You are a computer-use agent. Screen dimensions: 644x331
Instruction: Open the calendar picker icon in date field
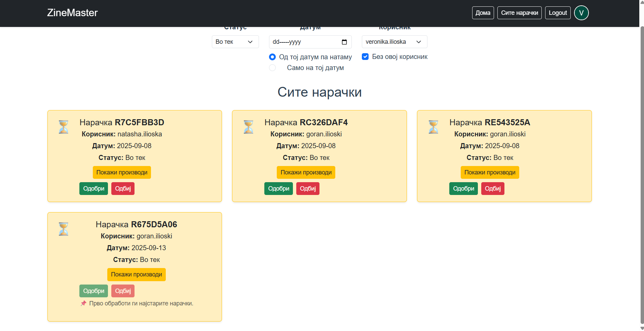point(344,42)
